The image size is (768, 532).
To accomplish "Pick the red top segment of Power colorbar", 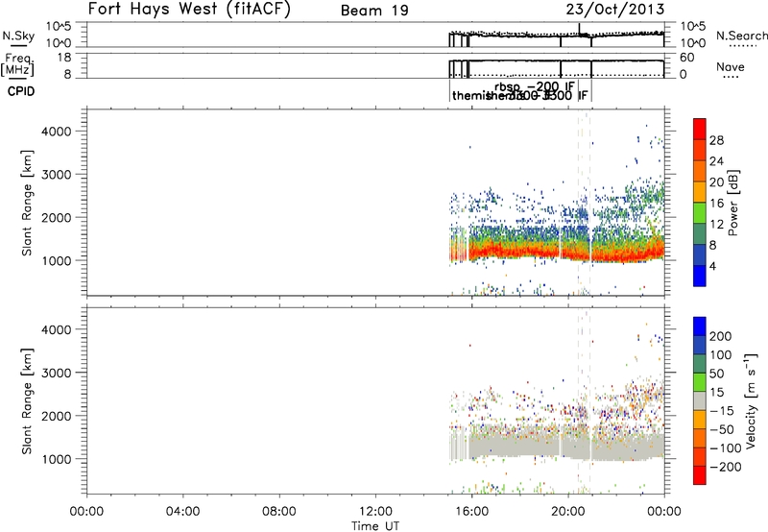I will pyautogui.click(x=700, y=130).
